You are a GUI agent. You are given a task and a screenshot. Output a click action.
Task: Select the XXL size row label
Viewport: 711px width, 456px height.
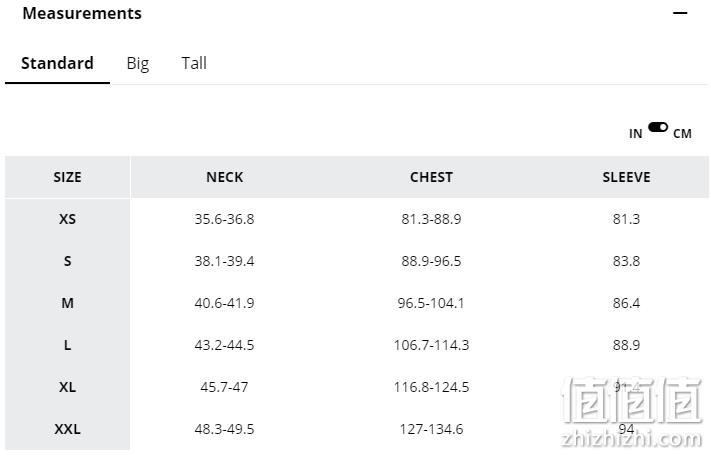click(68, 429)
